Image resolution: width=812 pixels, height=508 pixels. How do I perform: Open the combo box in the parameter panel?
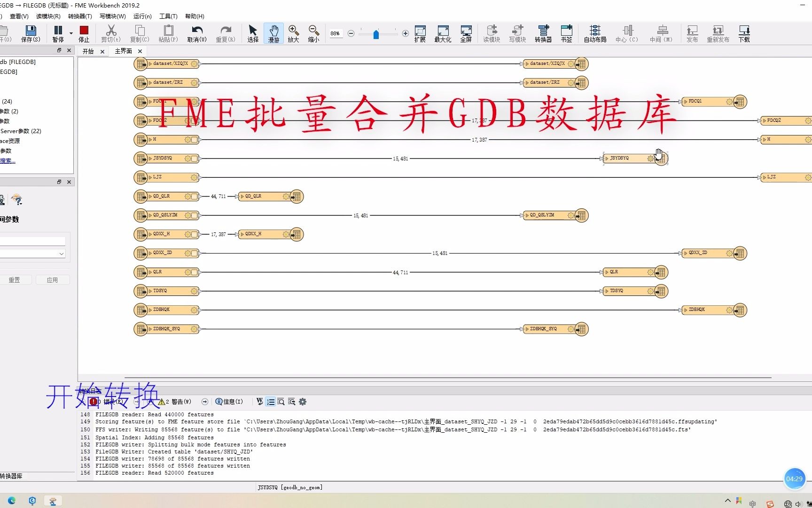(32, 254)
